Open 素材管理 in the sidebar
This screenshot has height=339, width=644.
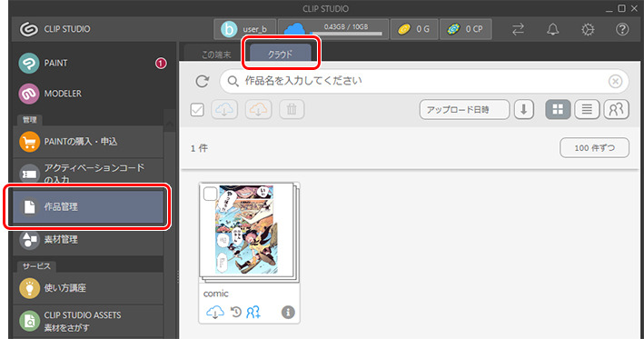[x=88, y=239]
